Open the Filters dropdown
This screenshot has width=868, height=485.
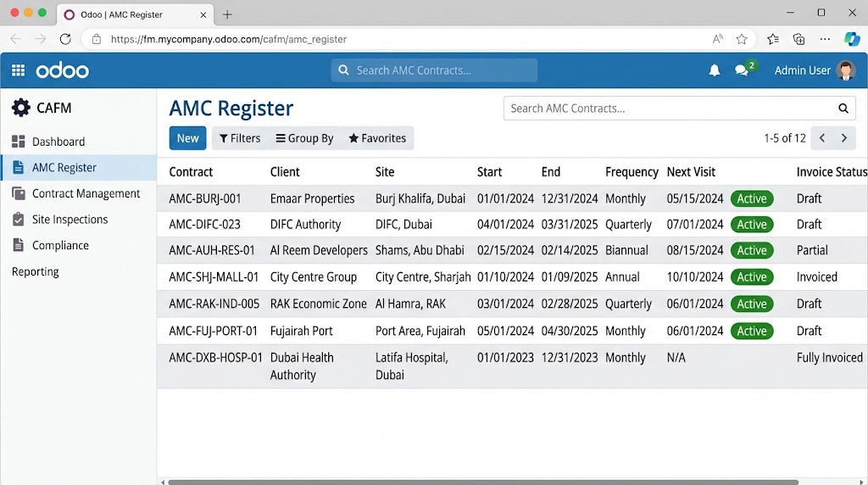[x=240, y=138]
